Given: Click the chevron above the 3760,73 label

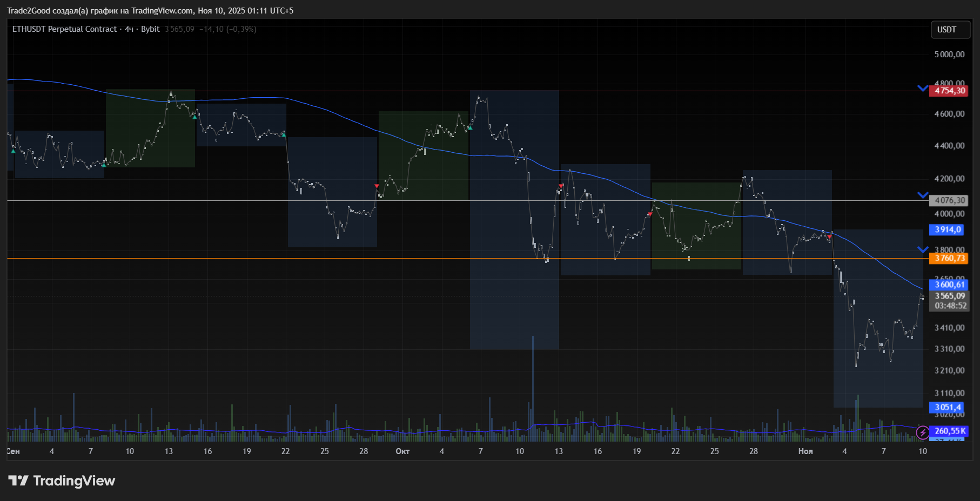Looking at the screenshot, I should [x=923, y=249].
